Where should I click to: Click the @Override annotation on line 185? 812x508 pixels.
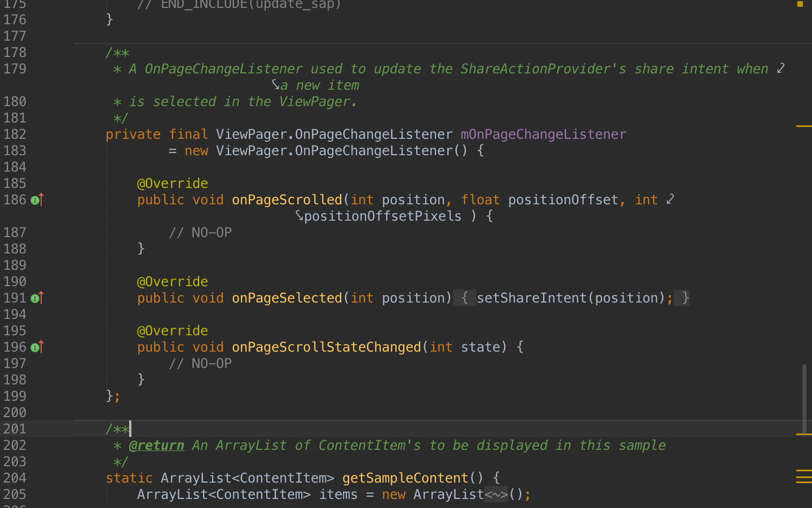click(173, 183)
